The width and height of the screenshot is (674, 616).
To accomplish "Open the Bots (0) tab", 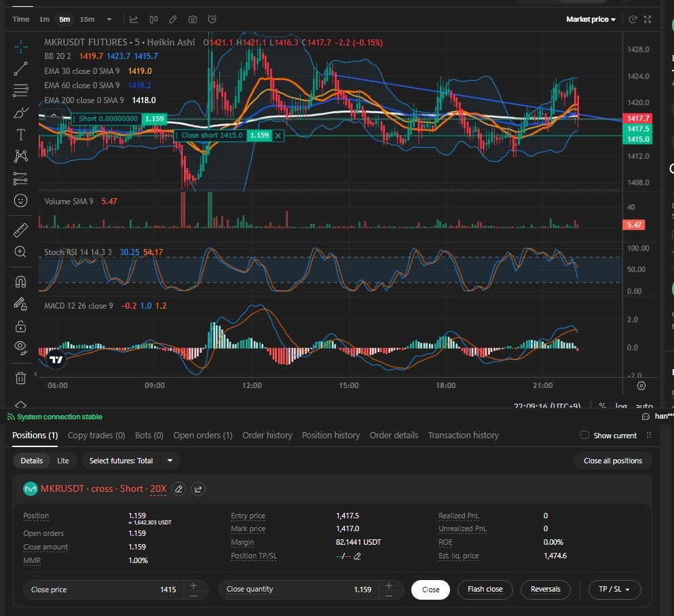I will pos(149,435).
